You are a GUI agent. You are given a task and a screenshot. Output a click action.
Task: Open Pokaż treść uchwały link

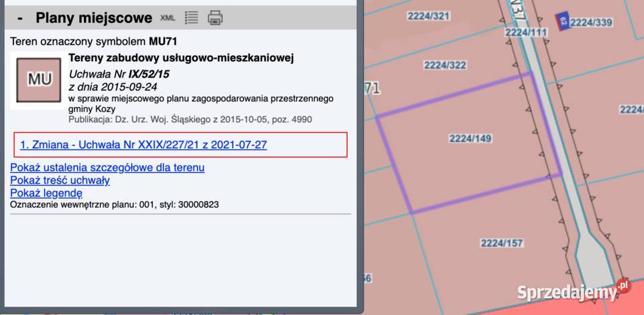point(60,180)
